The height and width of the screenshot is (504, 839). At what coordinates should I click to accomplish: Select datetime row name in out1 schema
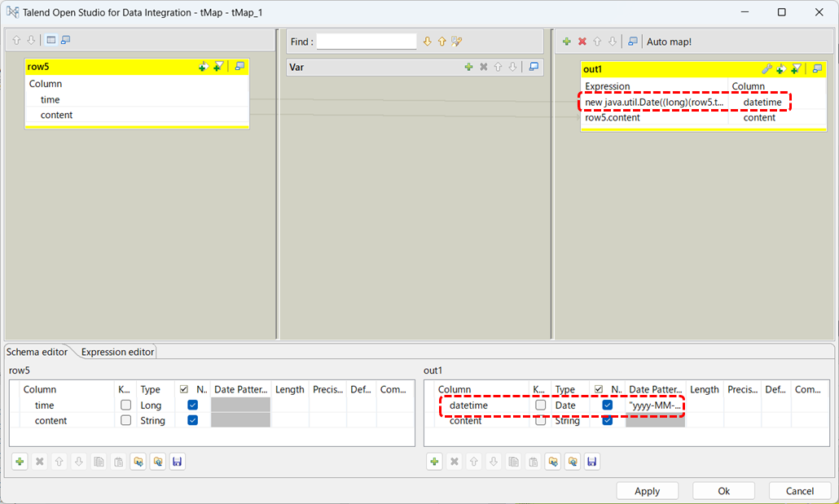468,405
